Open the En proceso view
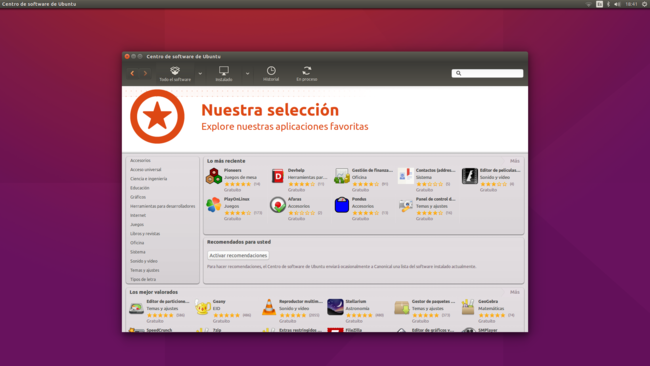Viewport: 650px width, 366px height. 307,73
